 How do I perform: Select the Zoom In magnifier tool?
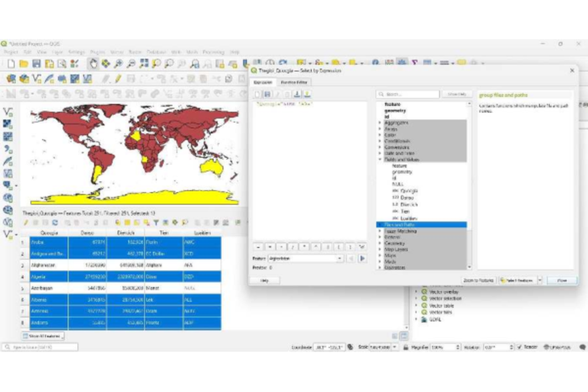(x=119, y=63)
